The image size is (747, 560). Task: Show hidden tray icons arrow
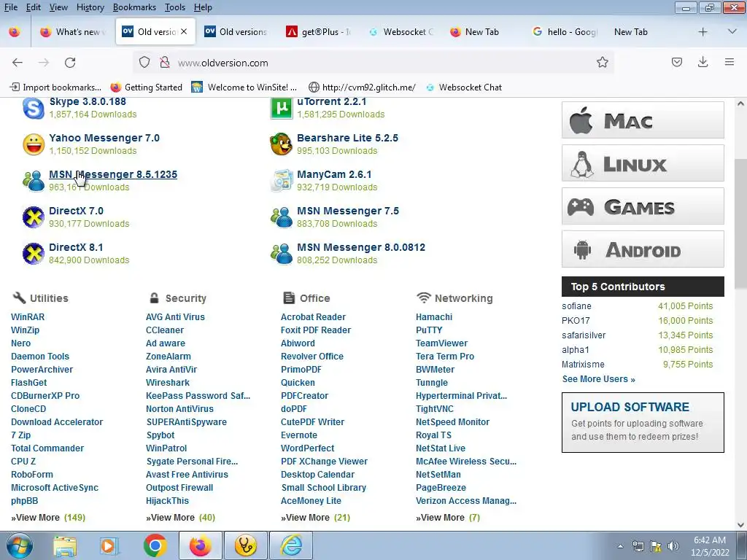pos(620,546)
